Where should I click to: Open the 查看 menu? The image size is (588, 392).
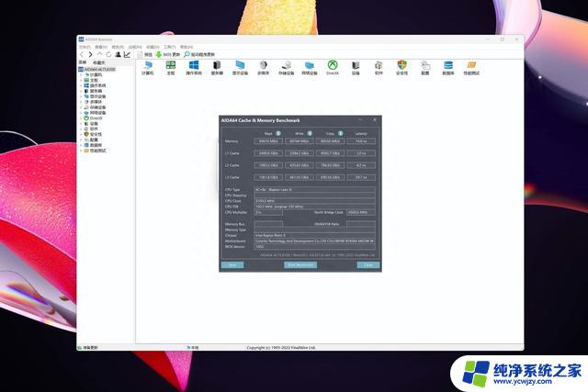(x=101, y=47)
